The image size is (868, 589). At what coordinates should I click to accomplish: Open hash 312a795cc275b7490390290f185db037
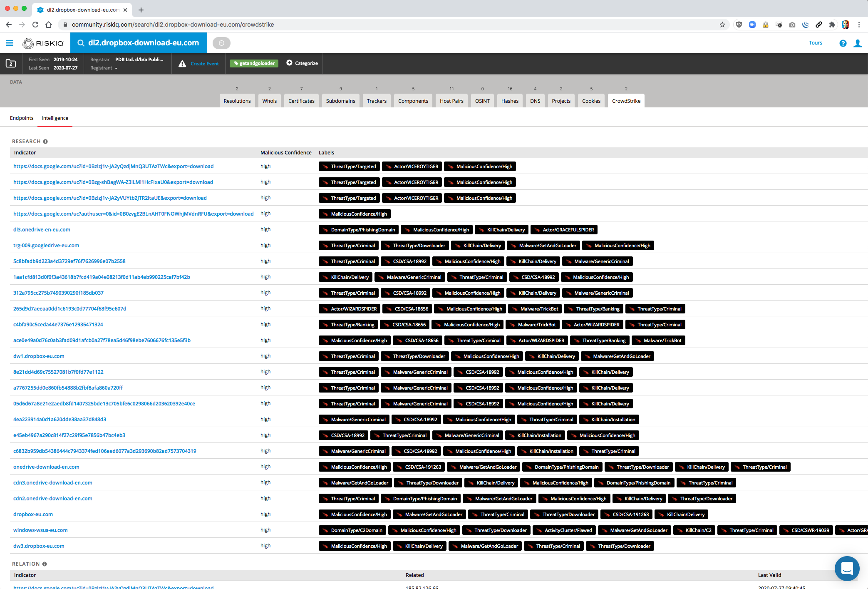[58, 293]
